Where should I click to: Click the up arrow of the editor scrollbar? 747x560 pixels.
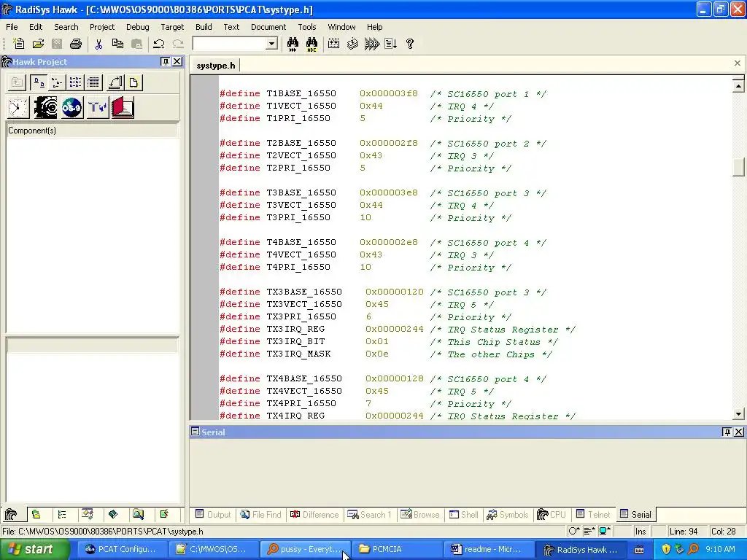tap(738, 86)
